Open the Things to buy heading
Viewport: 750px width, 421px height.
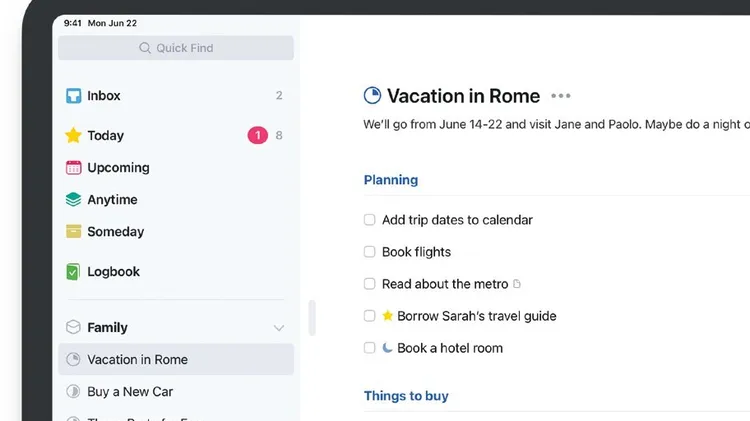pyautogui.click(x=406, y=396)
